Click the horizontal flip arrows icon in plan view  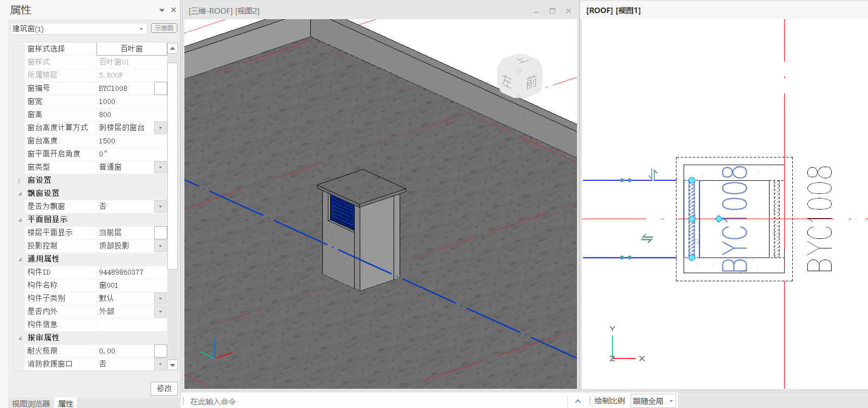[x=647, y=238]
